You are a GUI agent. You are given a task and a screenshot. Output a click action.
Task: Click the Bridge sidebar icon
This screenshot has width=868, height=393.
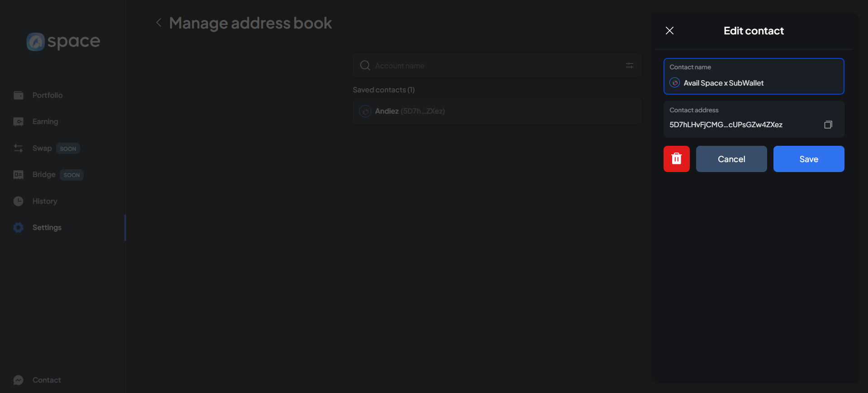click(x=19, y=175)
